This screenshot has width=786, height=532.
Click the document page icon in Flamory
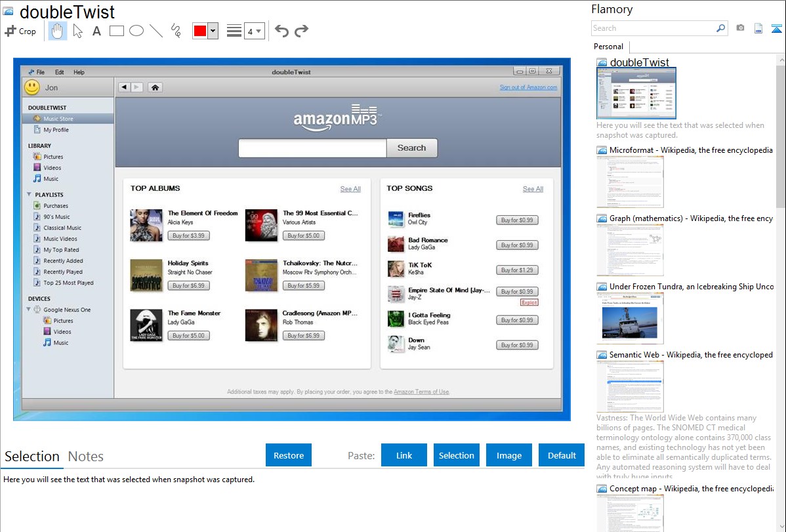pyautogui.click(x=758, y=28)
